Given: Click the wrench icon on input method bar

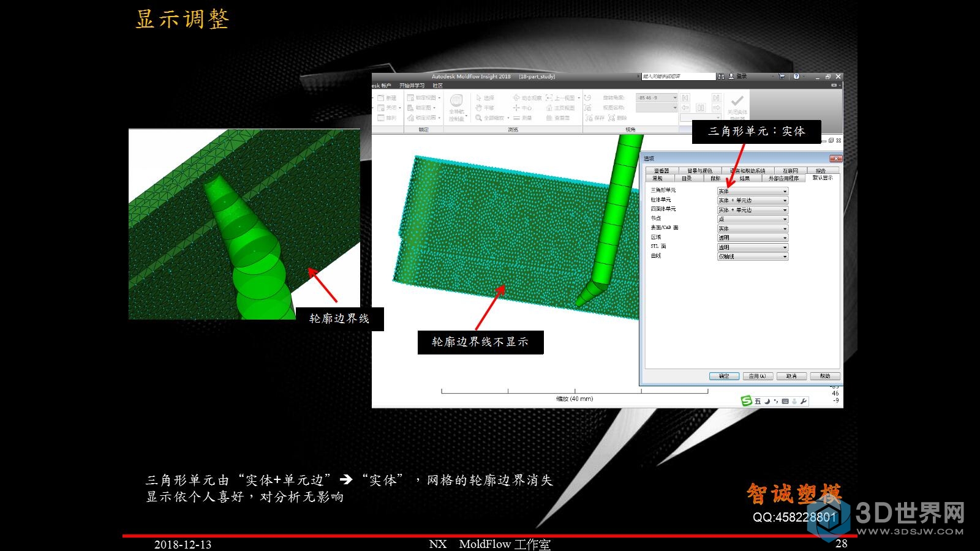Looking at the screenshot, I should (804, 402).
